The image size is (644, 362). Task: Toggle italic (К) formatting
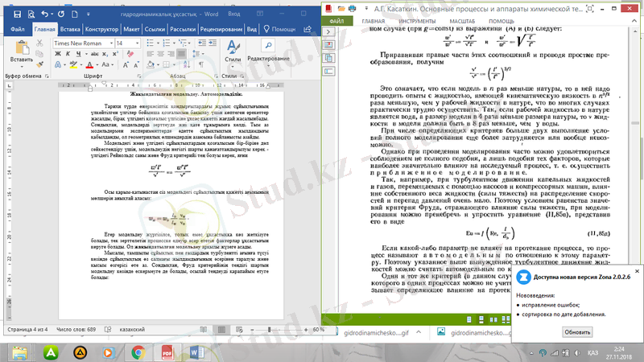[x=68, y=55]
